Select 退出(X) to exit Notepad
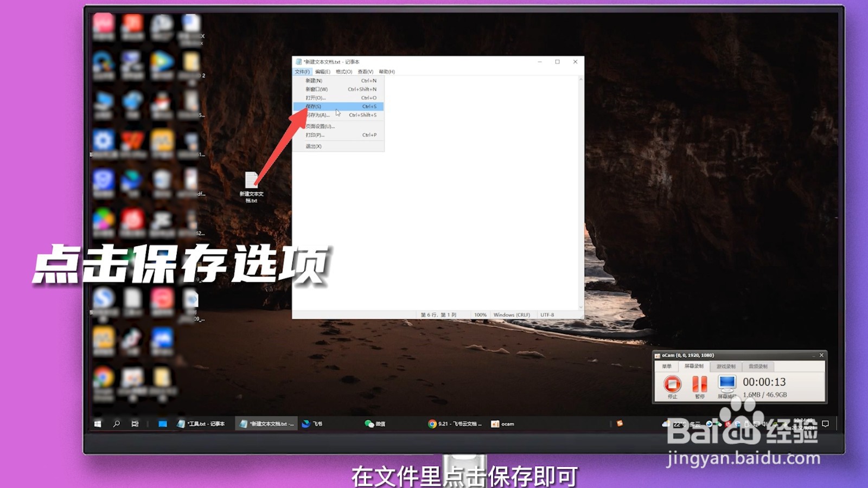 pos(339,146)
